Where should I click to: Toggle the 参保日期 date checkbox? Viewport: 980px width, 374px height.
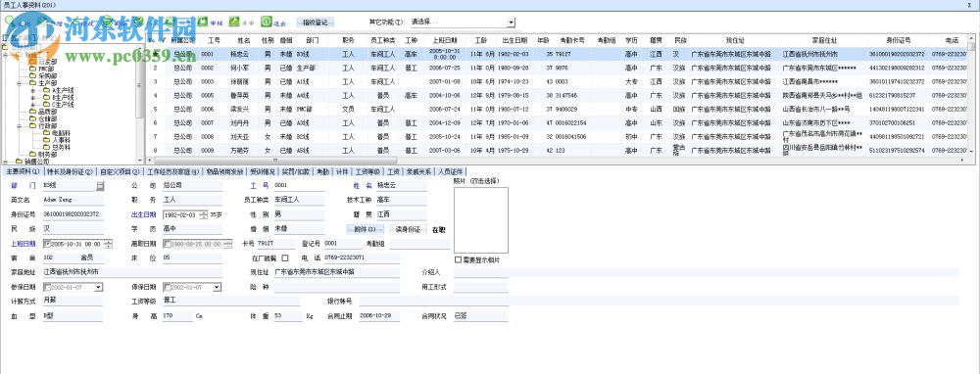click(x=47, y=287)
